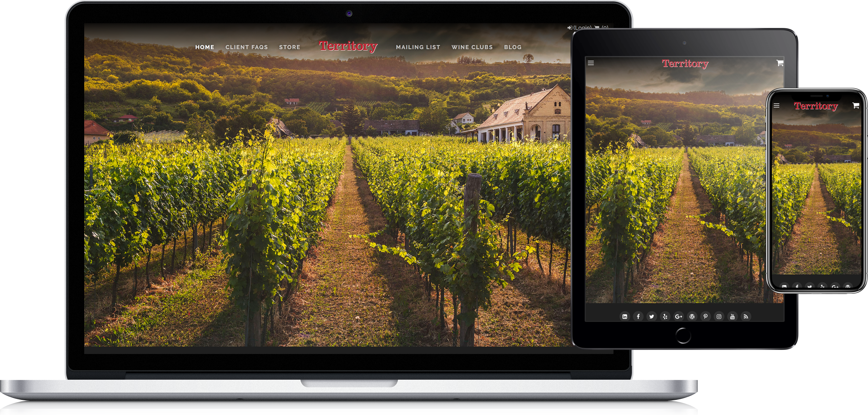Click the CLIENT FAQS link

[x=246, y=47]
